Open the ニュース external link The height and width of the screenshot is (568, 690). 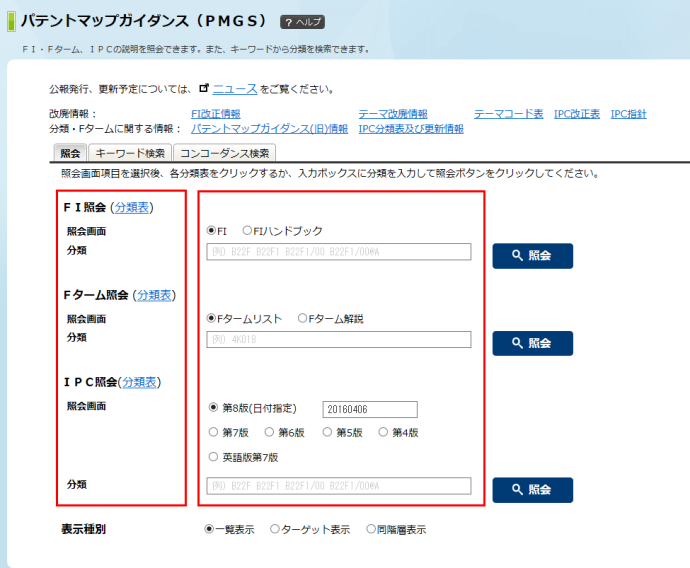tap(234, 89)
